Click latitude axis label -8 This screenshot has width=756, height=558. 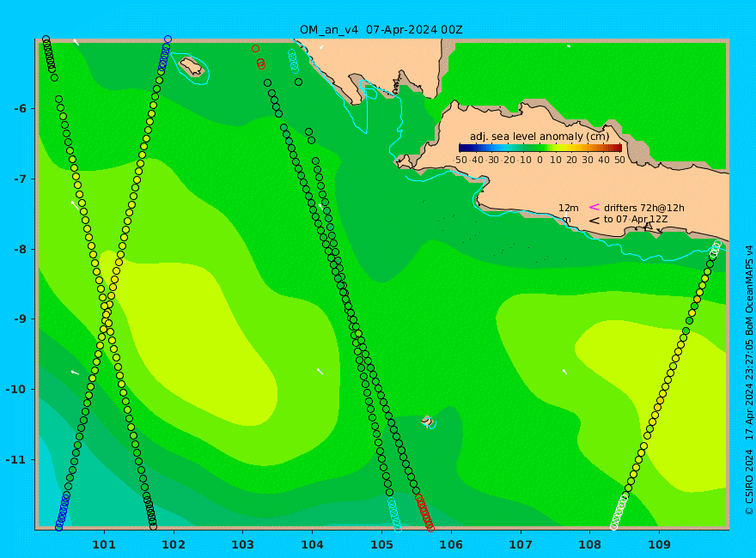coord(21,249)
